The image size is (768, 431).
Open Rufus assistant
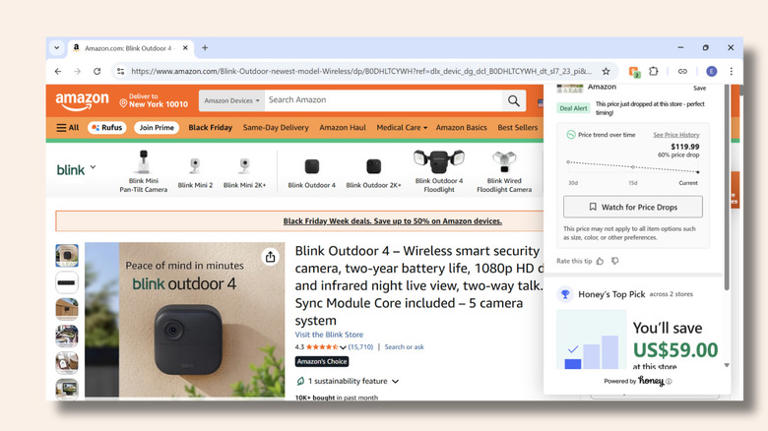[x=107, y=128]
